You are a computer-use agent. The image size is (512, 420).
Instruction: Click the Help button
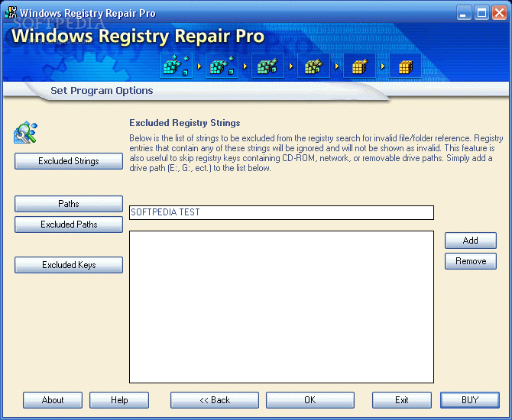119,400
